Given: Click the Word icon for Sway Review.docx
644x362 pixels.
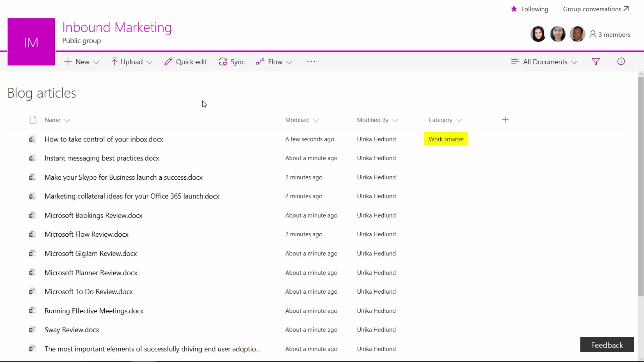Looking at the screenshot, I should click(32, 329).
